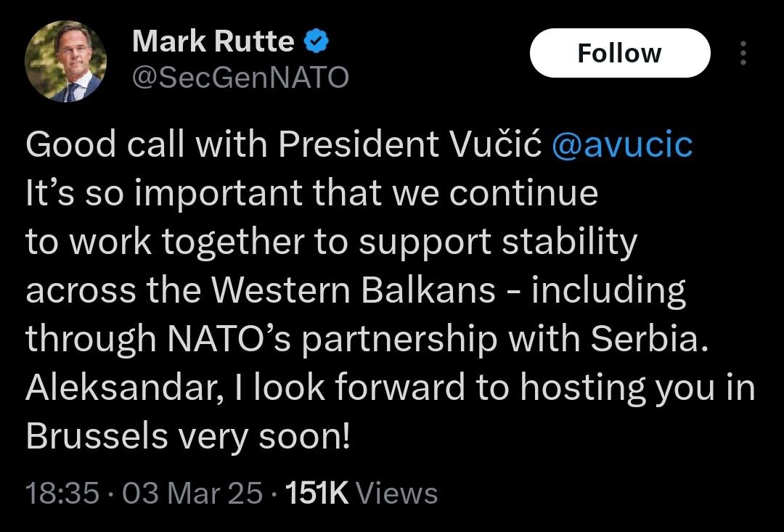Click the 151K view count number
The width and height of the screenshot is (784, 532).
click(x=317, y=494)
